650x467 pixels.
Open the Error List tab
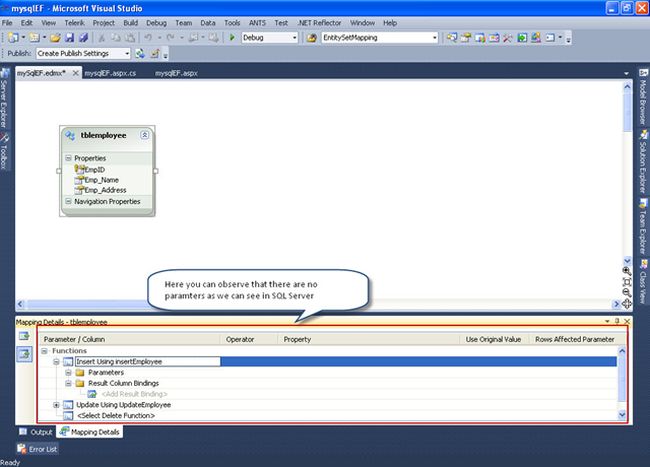click(x=37, y=449)
